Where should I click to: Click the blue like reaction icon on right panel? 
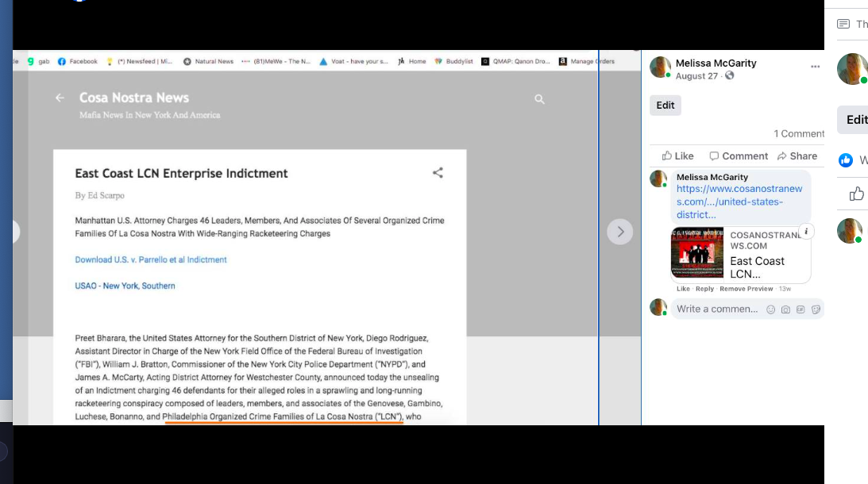[x=845, y=160]
